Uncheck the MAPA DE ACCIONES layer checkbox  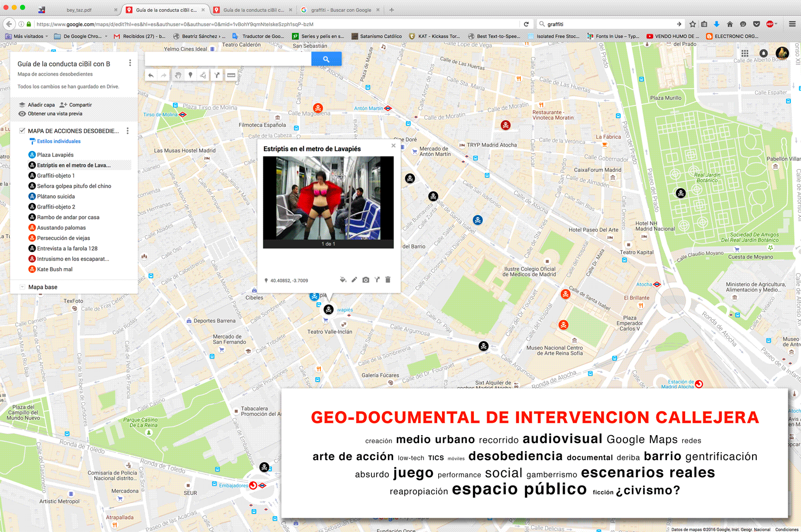click(22, 131)
